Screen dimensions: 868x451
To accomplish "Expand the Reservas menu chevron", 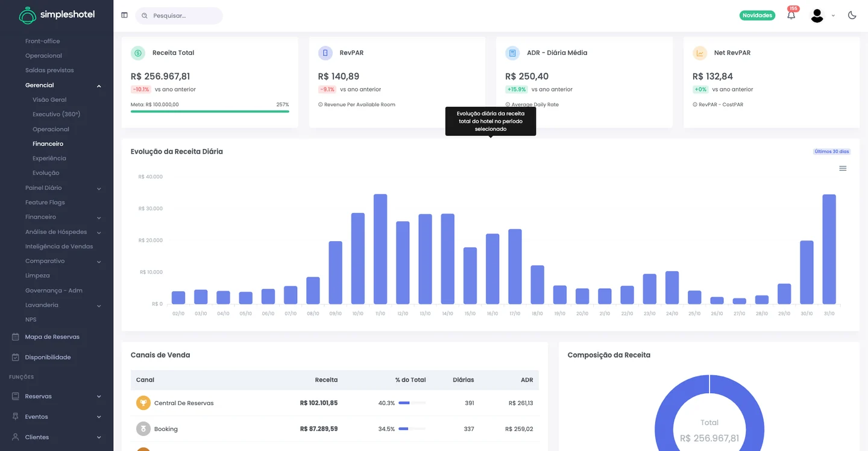I will (99, 397).
